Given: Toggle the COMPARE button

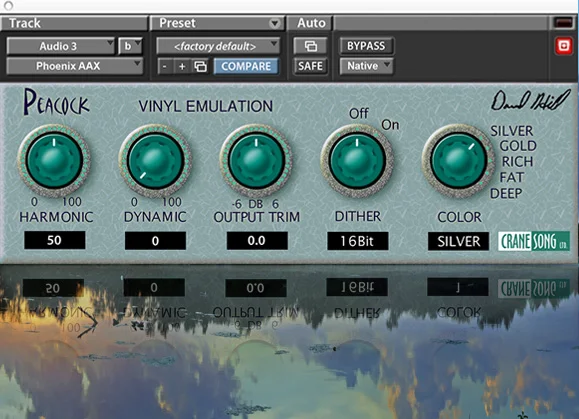Looking at the screenshot, I should [246, 66].
